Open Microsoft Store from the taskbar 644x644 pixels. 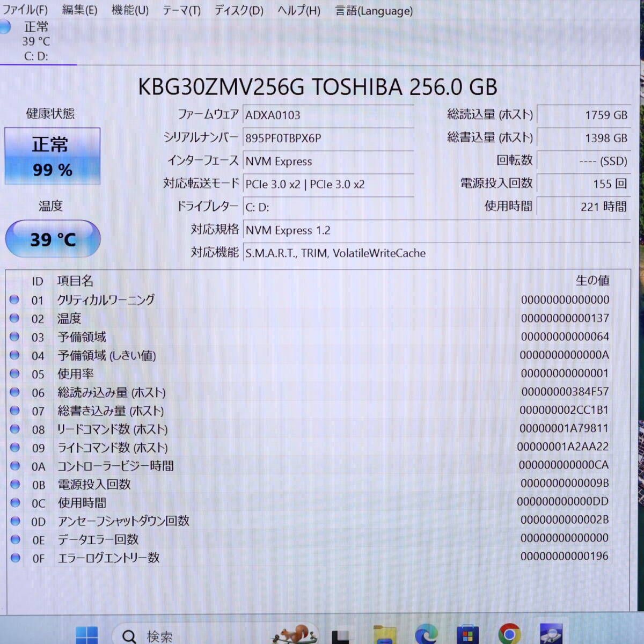[467, 635]
